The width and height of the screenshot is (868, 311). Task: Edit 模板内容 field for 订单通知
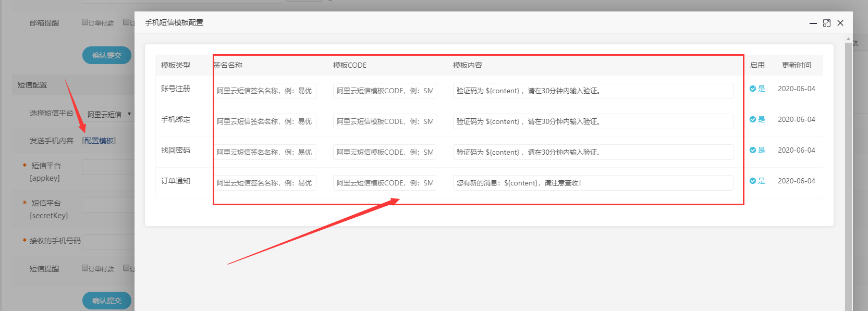point(593,183)
